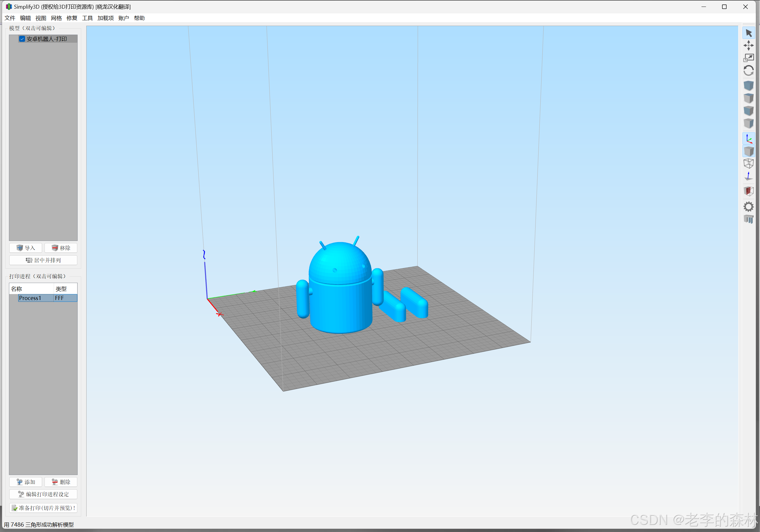Screen dimensions: 760x532
Task: Show wireframe model rendering
Action: (x=748, y=163)
